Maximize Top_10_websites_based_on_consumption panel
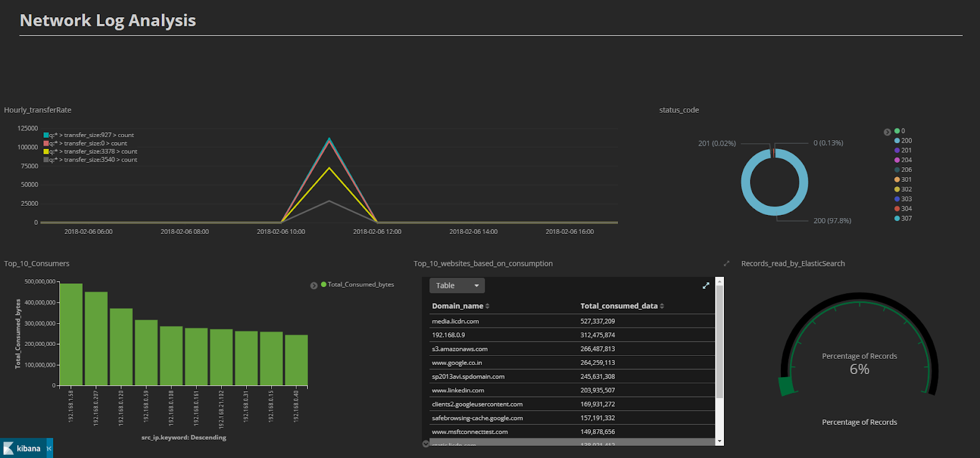 pyautogui.click(x=726, y=264)
